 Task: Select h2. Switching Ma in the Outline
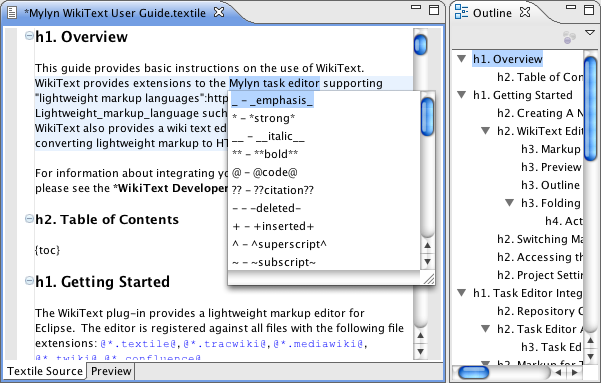click(540, 239)
